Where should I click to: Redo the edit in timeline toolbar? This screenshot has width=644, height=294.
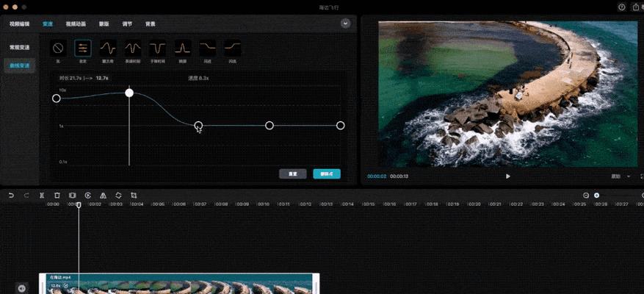point(26,196)
